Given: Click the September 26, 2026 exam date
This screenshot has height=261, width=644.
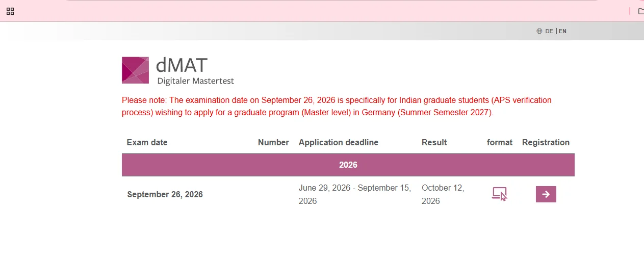Looking at the screenshot, I should point(165,194).
